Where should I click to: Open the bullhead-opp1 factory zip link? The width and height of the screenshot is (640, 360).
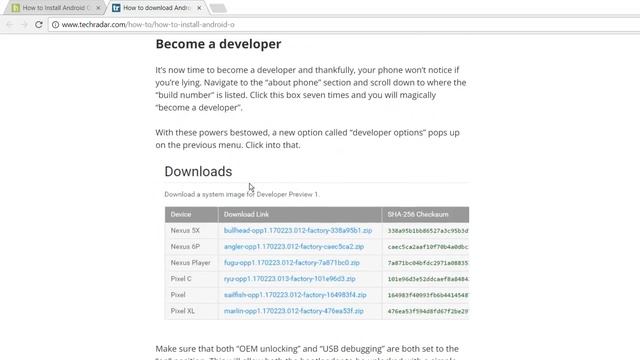pos(298,231)
